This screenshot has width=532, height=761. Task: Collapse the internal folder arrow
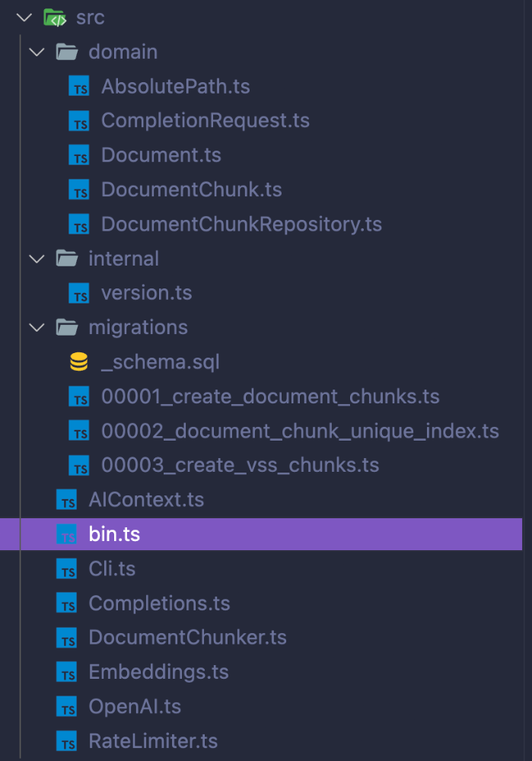pyautogui.click(x=36, y=259)
